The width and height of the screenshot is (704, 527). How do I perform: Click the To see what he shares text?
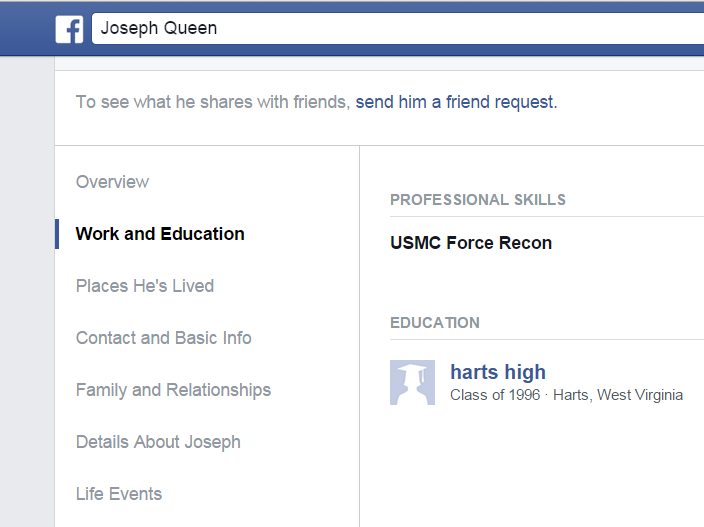[x=212, y=102]
